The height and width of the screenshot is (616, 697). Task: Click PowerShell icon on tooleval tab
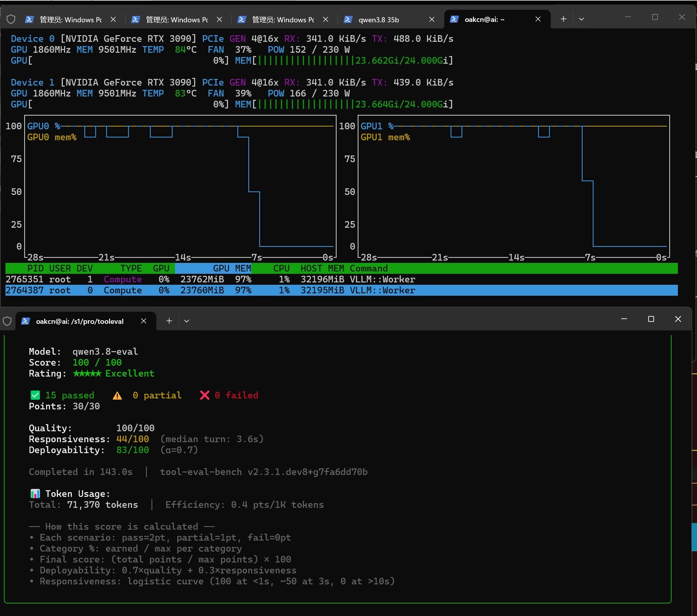25,321
